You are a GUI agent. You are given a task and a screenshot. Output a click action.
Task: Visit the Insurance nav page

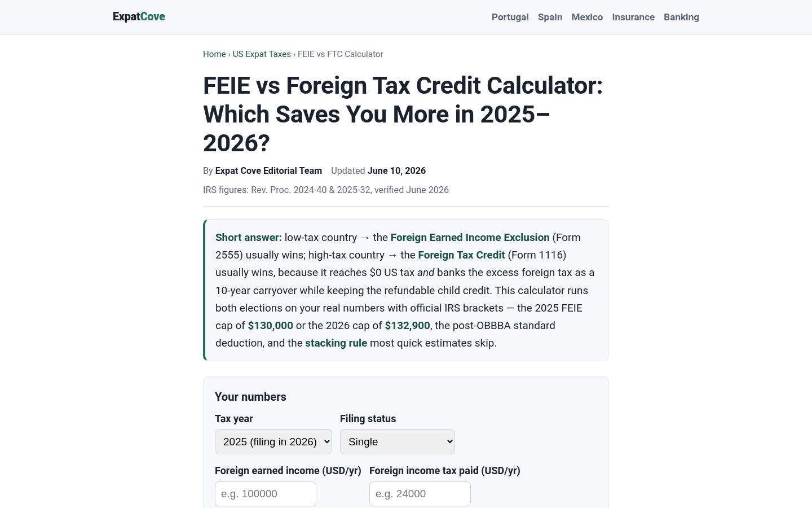[x=633, y=17]
